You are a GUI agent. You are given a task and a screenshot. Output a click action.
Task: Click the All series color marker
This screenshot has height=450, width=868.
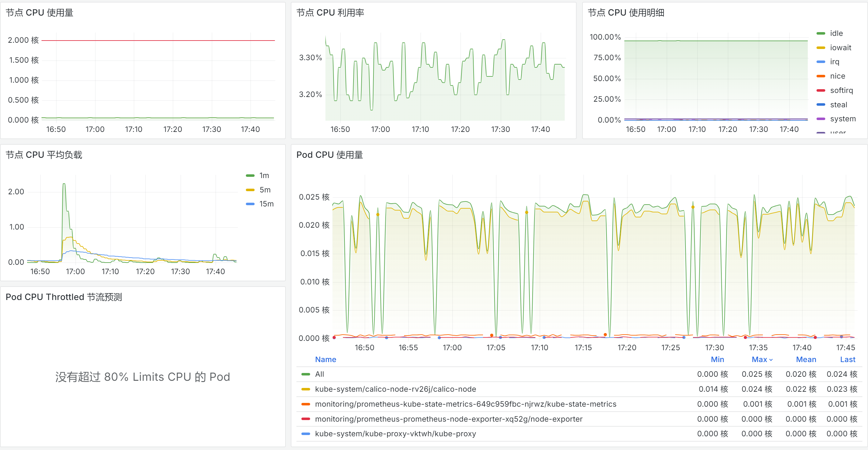pyautogui.click(x=306, y=374)
